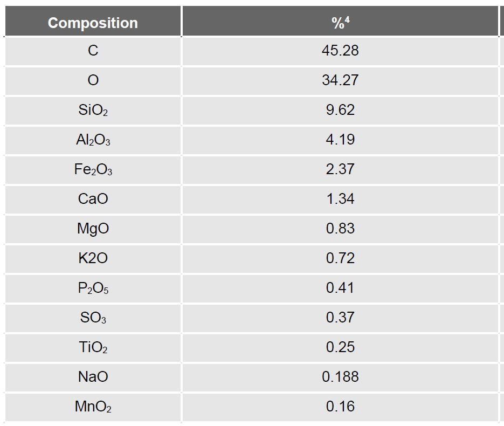Screen dimensions: 504x426
Task: Select the P2O5 composition cell
Action: coord(93,288)
